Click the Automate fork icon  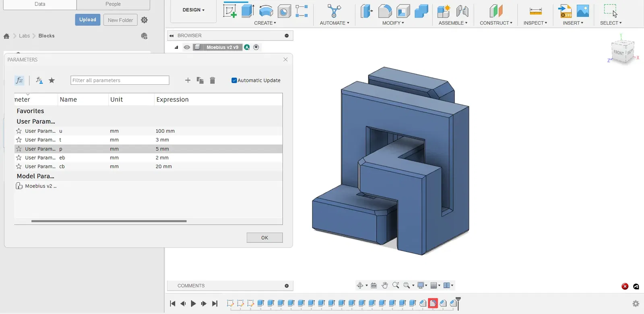334,11
